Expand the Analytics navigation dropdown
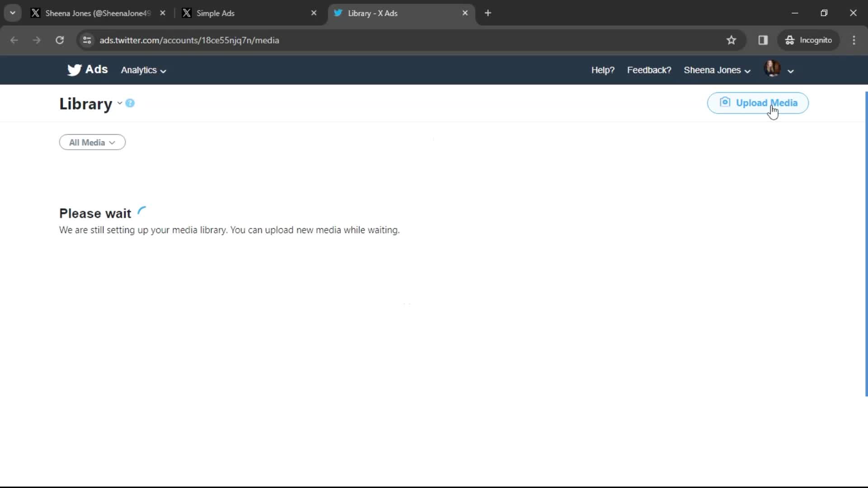This screenshot has height=488, width=868. click(x=143, y=70)
